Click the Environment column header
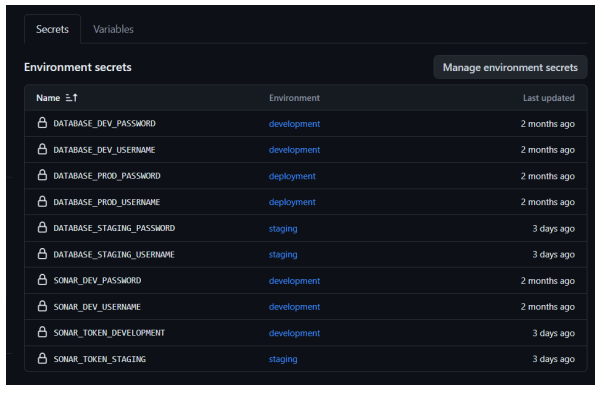The image size is (605, 396). pos(294,98)
